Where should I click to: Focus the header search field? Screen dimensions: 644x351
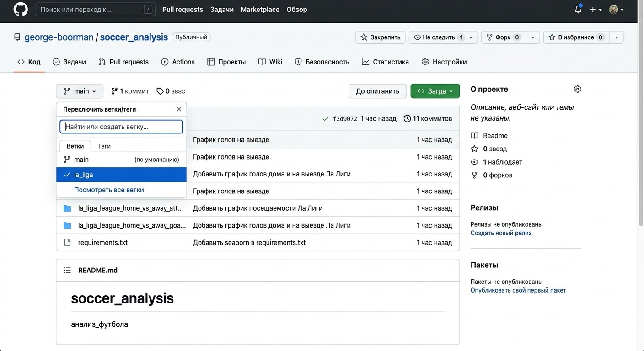(95, 10)
